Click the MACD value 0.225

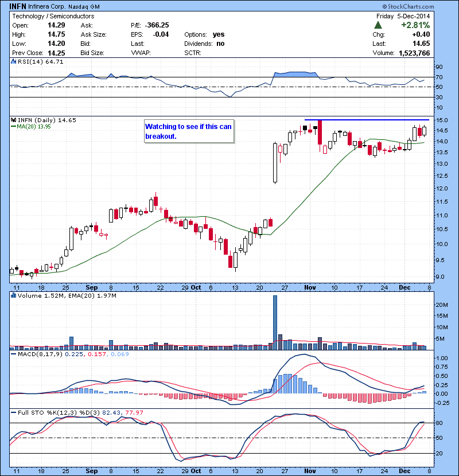(73, 354)
